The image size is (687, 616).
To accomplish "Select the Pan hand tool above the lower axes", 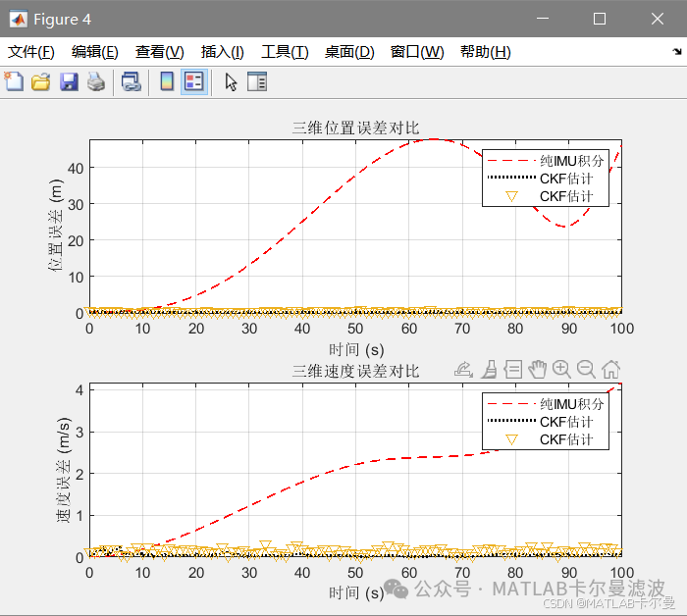I will 537,369.
